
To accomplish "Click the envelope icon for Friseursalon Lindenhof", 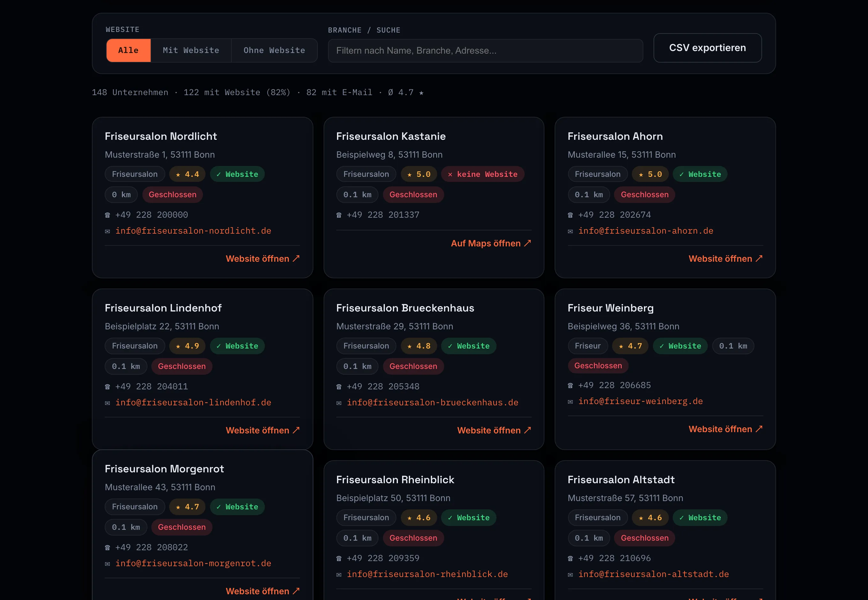I will 108,403.
